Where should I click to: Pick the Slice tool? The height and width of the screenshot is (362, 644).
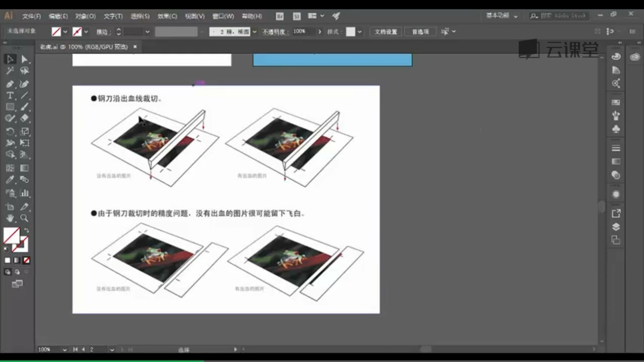point(24,206)
